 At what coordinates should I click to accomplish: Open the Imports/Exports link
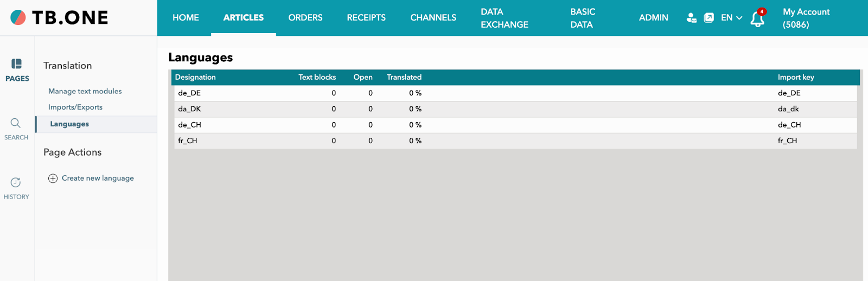tap(75, 107)
